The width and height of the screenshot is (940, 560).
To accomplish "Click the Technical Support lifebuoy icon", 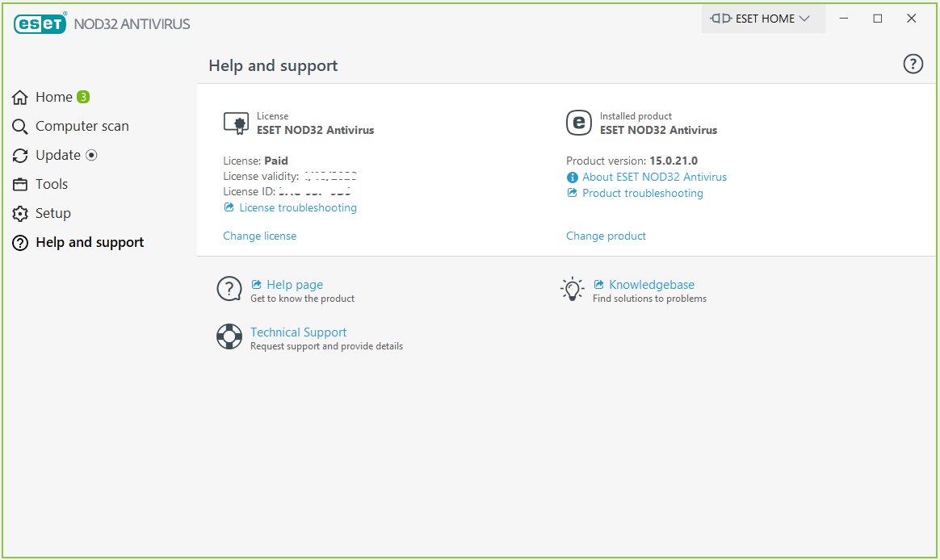I will point(229,336).
